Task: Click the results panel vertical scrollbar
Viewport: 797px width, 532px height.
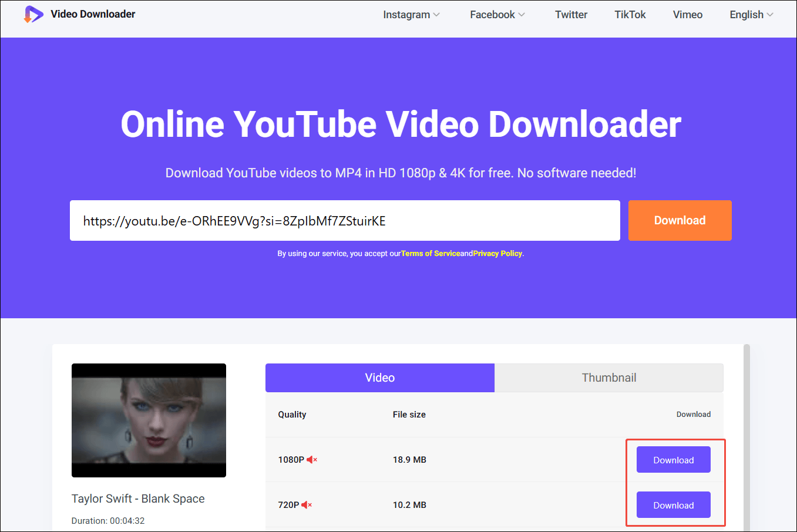Action: click(747, 437)
